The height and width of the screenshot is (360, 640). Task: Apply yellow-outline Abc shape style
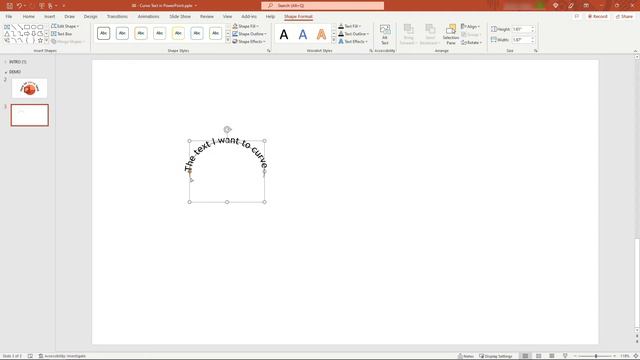click(x=178, y=33)
